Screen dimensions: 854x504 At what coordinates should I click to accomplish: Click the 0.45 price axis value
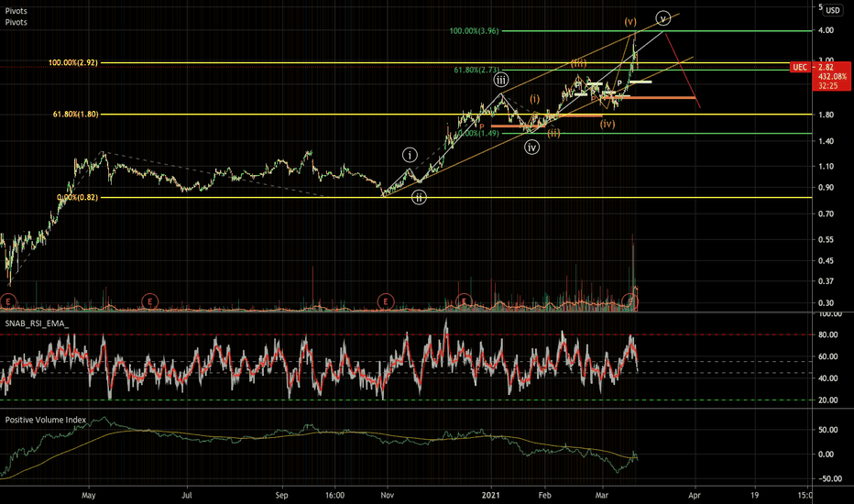(x=826, y=260)
